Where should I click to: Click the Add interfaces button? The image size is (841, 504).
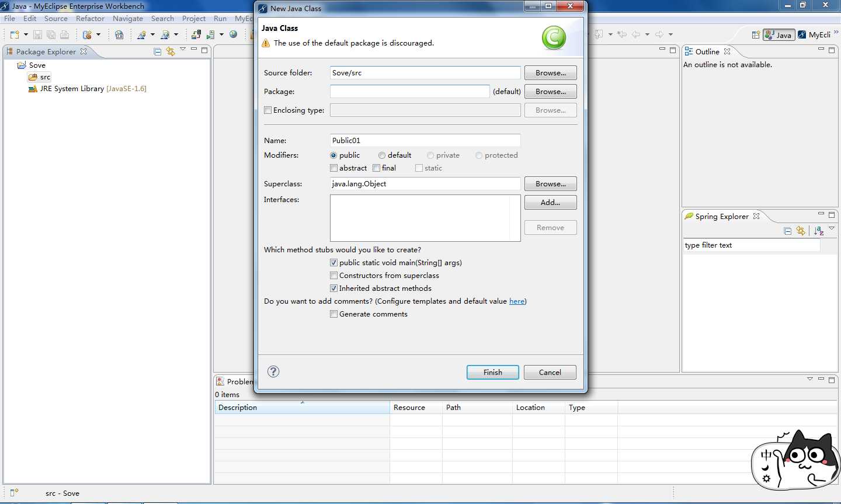[x=550, y=203]
